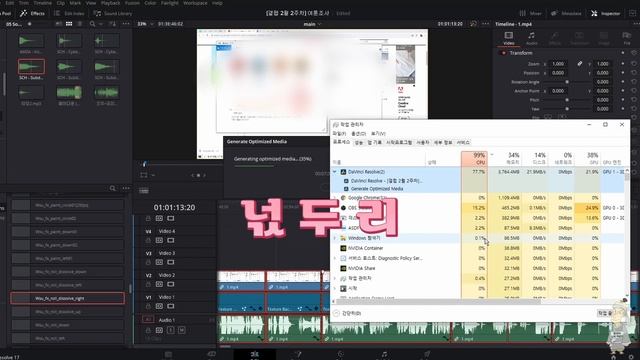Open the 옵션 menu in Task Manager
This screenshot has width=640, height=360.
pos(359,134)
